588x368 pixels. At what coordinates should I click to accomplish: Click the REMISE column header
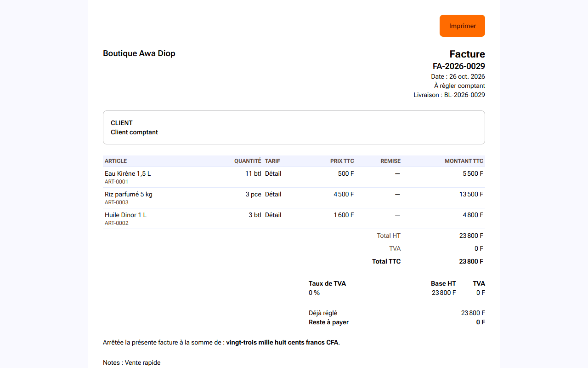(x=390, y=161)
